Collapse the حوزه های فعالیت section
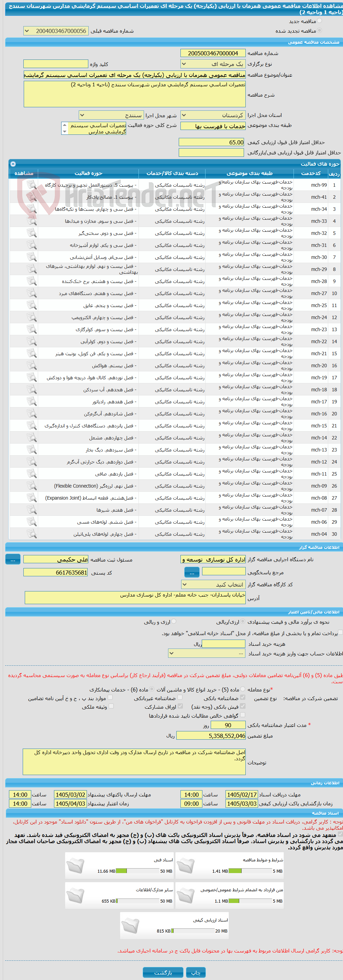Image resolution: width=343 pixels, height=980 pixels. 13,164
